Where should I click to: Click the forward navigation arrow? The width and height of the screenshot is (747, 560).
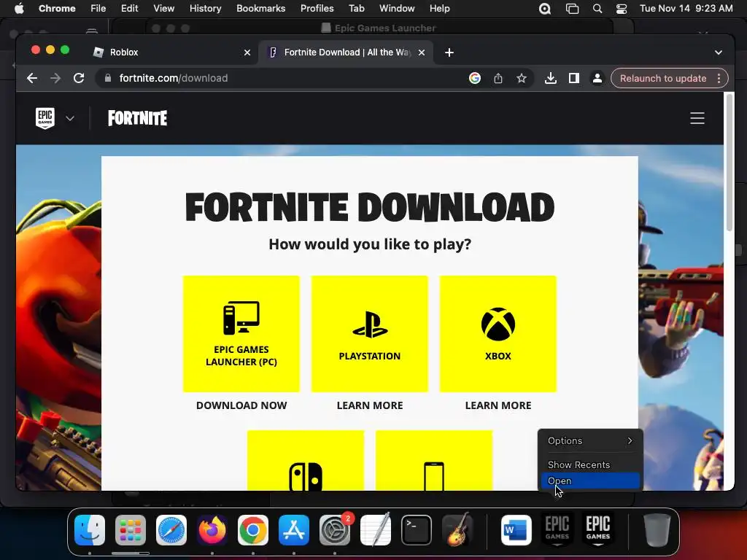point(55,78)
